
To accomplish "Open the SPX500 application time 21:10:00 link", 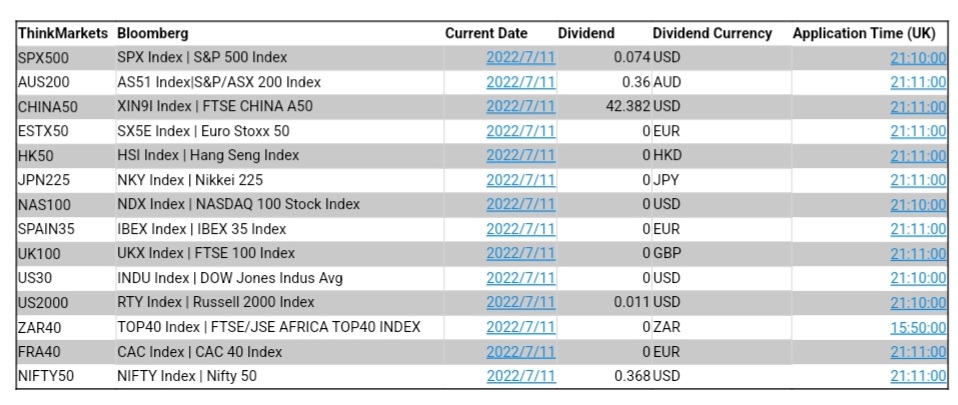I will (918, 57).
